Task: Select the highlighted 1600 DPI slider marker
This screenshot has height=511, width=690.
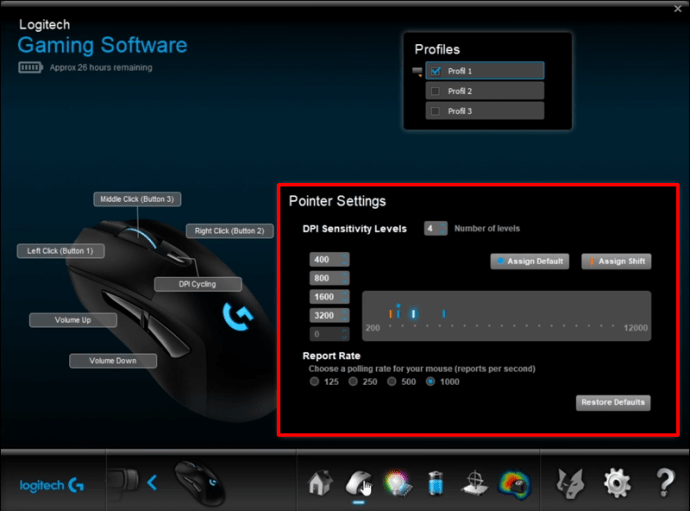Action: tap(413, 314)
